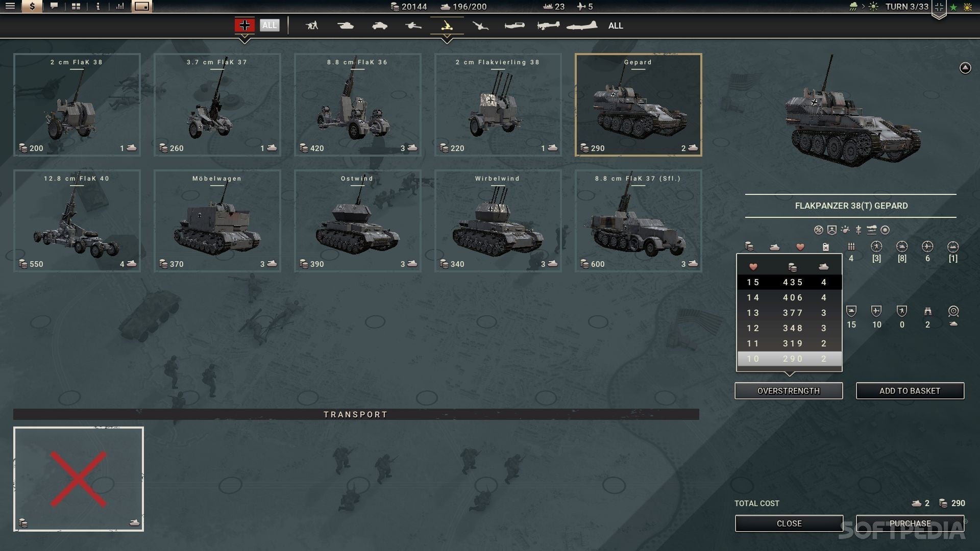This screenshot has height=551, width=980.
Task: Toggle the minimap icon in top bar
Action: coord(142,7)
